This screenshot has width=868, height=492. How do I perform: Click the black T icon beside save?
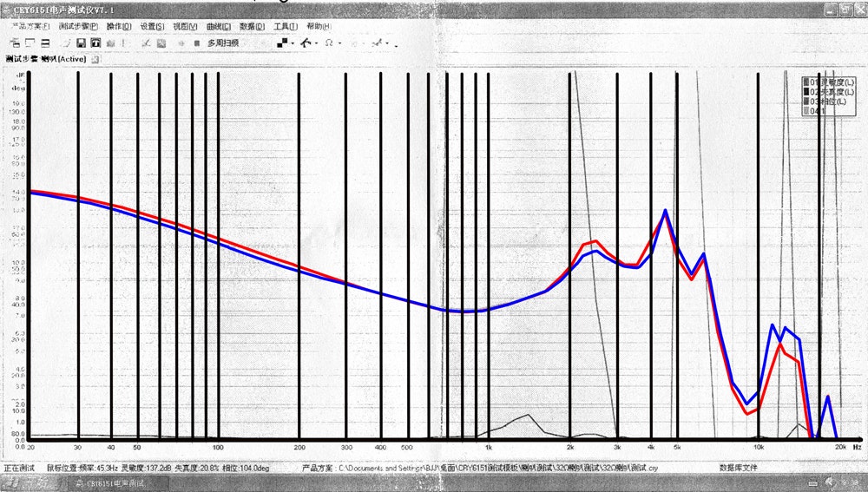tap(95, 43)
